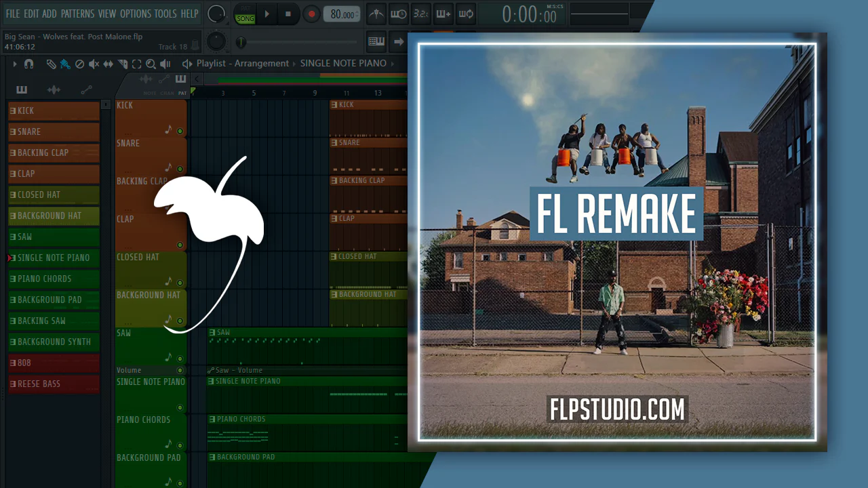Open the playlist options menu arrow
Image resolution: width=868 pixels, height=488 pixels.
(x=14, y=64)
